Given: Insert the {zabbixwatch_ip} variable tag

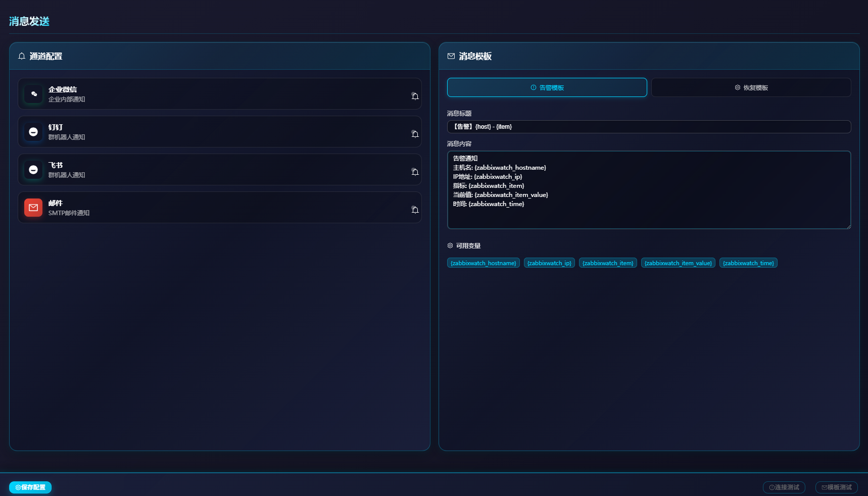Looking at the screenshot, I should coord(549,263).
